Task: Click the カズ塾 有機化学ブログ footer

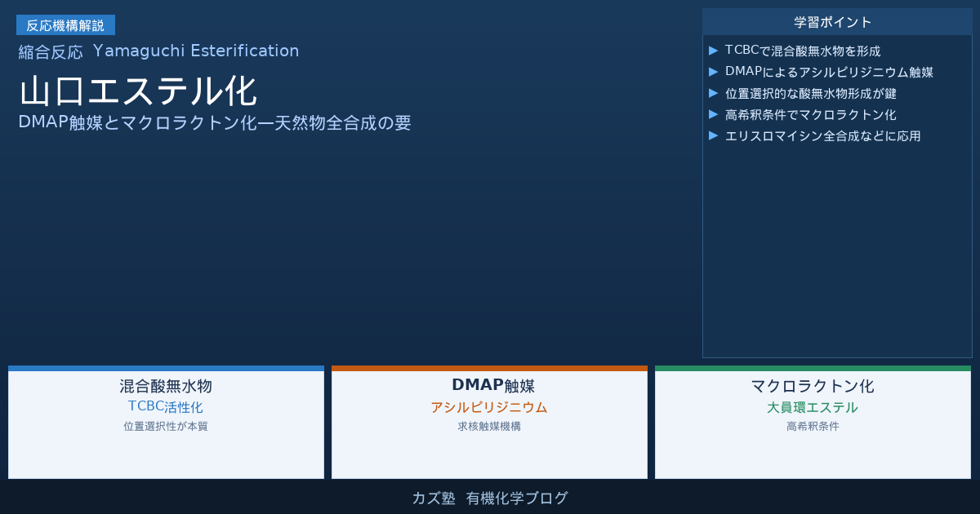Action: [490, 498]
